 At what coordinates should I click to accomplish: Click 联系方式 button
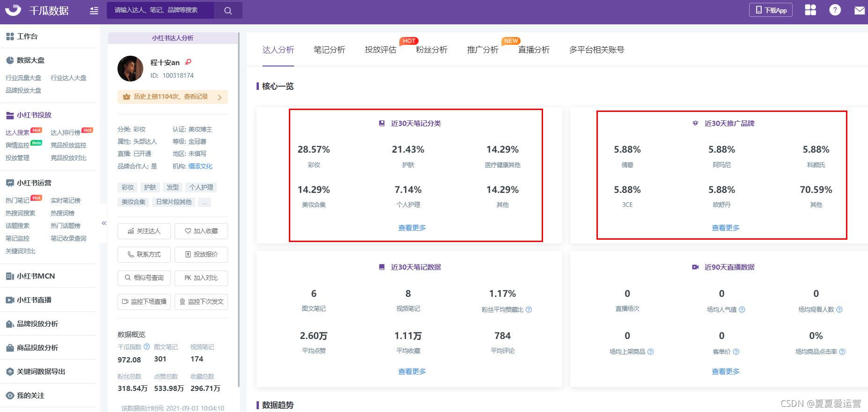tap(144, 254)
